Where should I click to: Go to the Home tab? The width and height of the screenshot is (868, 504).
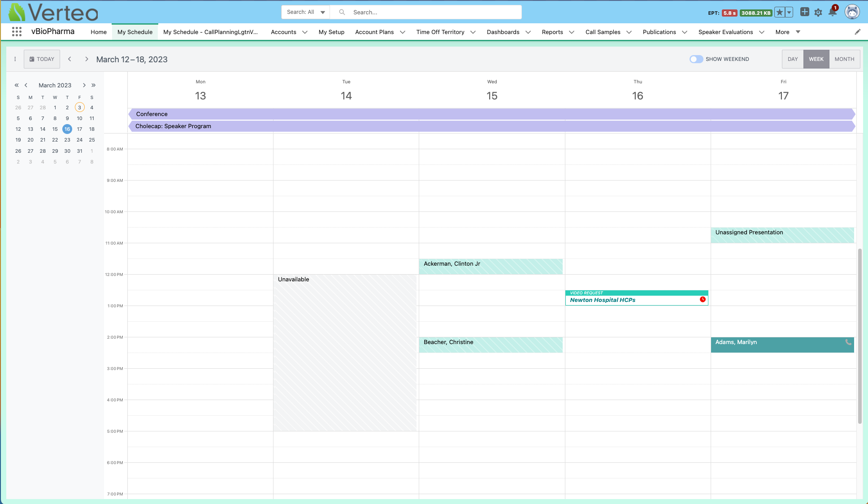[99, 32]
